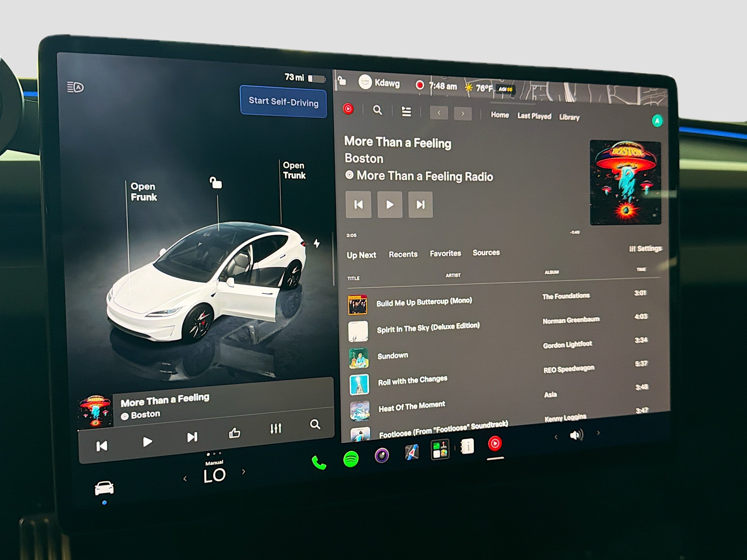The image size is (747, 560).
Task: Tap the 7:48 am clock
Action: (443, 86)
